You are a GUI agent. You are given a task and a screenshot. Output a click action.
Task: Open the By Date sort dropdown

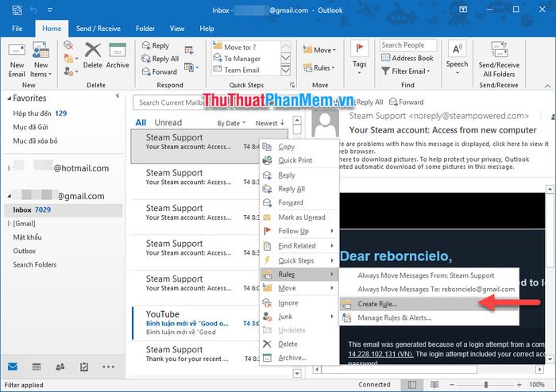pyautogui.click(x=231, y=123)
